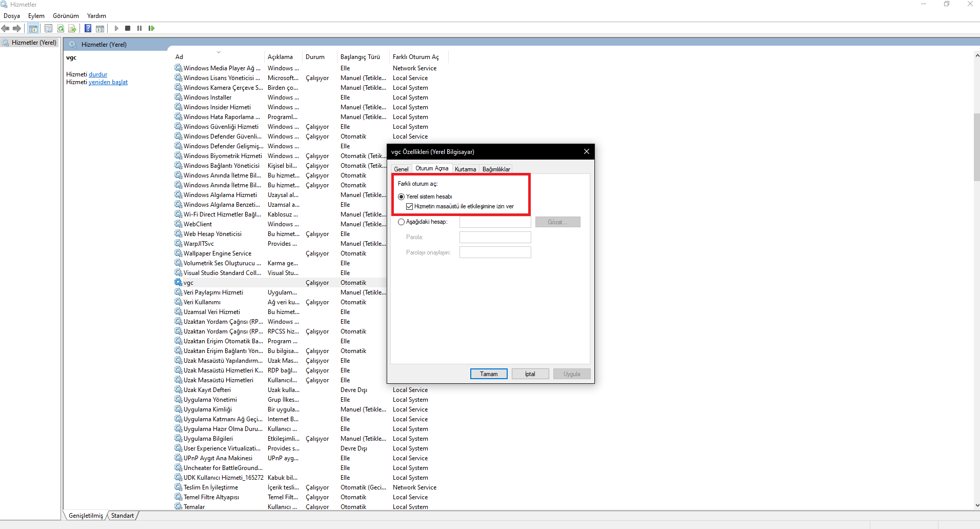Click the scrollbar up arrow of the services list
Screen dimensions: 980x529
(x=976, y=55)
